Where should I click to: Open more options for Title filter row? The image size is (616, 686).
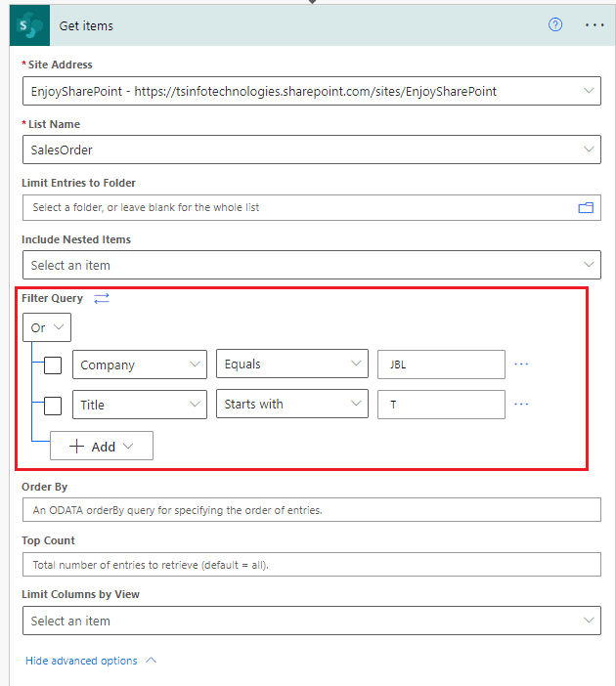pyautogui.click(x=521, y=404)
